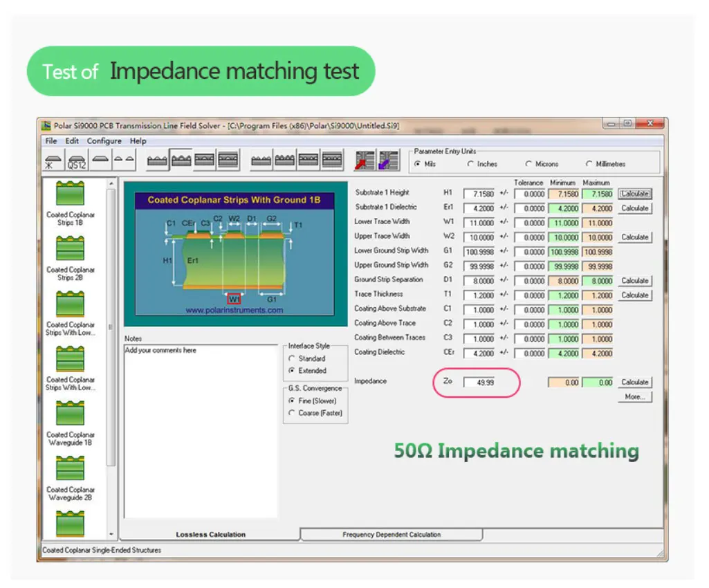Click the More... button

click(635, 396)
